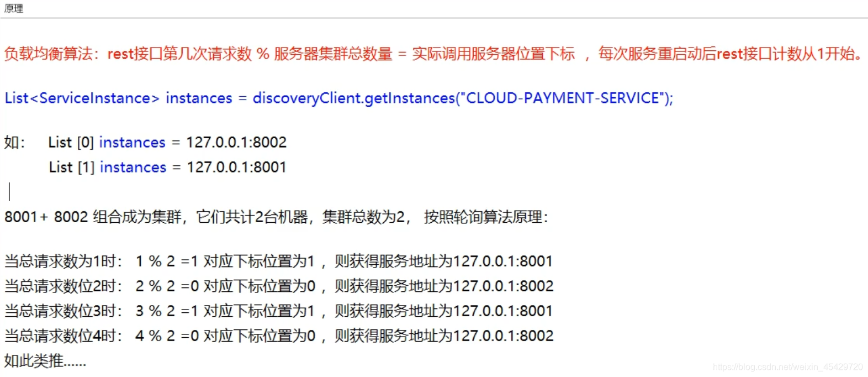
Task: Click the 当总请求数位2时 line
Action: (x=279, y=286)
